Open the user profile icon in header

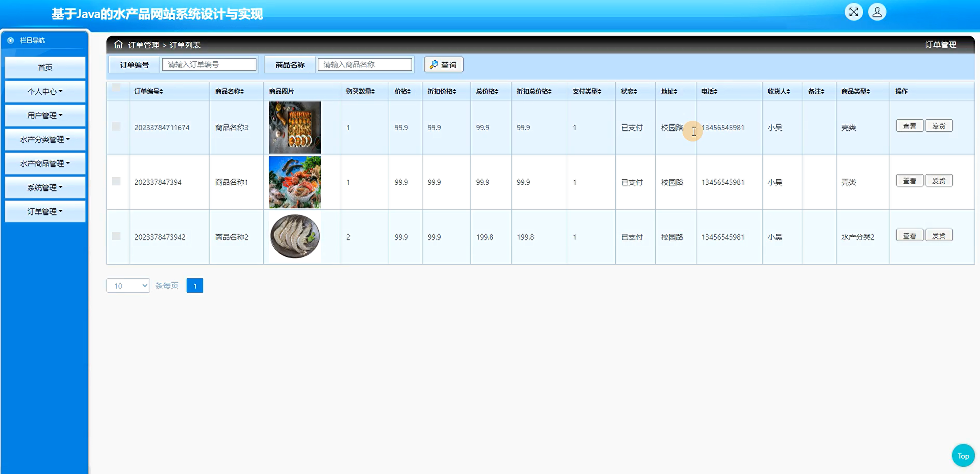tap(877, 12)
